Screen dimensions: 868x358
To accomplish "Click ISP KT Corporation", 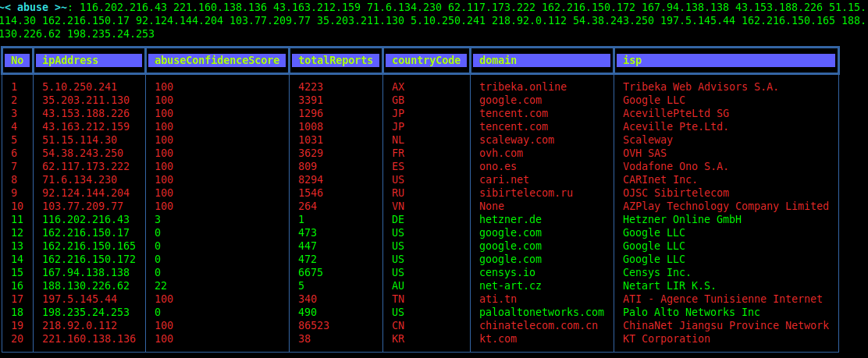I will pos(667,339).
